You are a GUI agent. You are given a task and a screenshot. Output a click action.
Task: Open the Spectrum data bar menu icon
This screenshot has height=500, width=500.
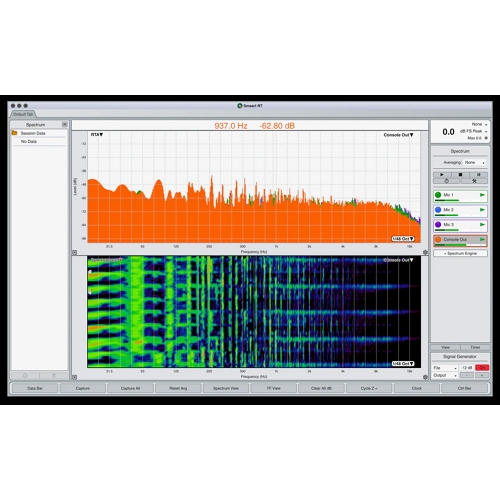click(x=64, y=124)
